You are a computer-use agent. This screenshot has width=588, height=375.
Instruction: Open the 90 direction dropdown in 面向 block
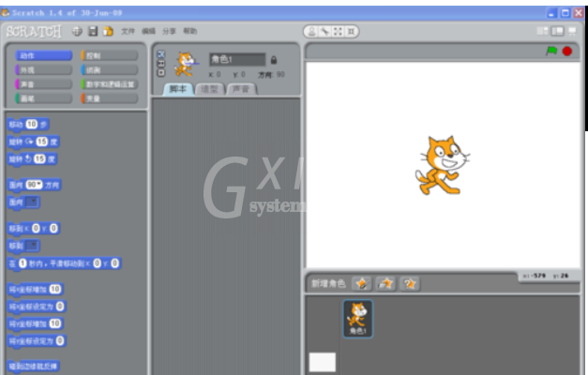point(34,185)
